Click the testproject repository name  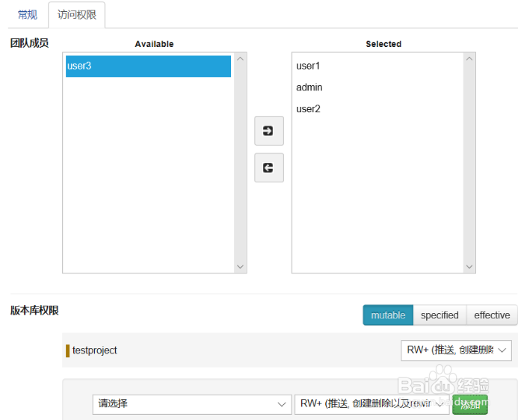click(94, 350)
